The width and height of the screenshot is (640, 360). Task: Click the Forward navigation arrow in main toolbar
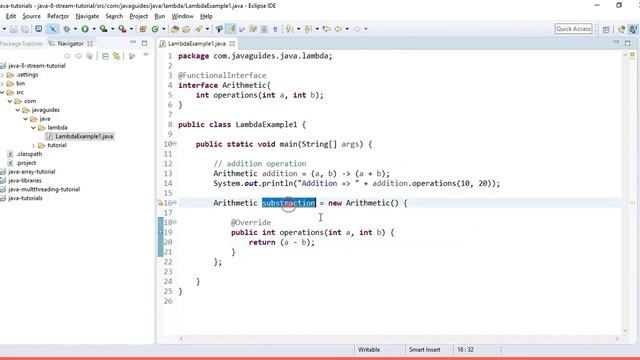point(357,29)
